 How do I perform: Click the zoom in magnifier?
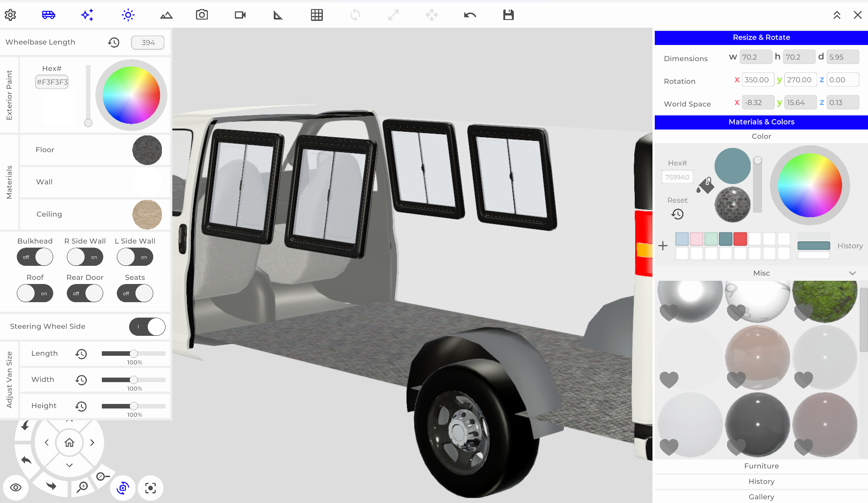tap(82, 487)
